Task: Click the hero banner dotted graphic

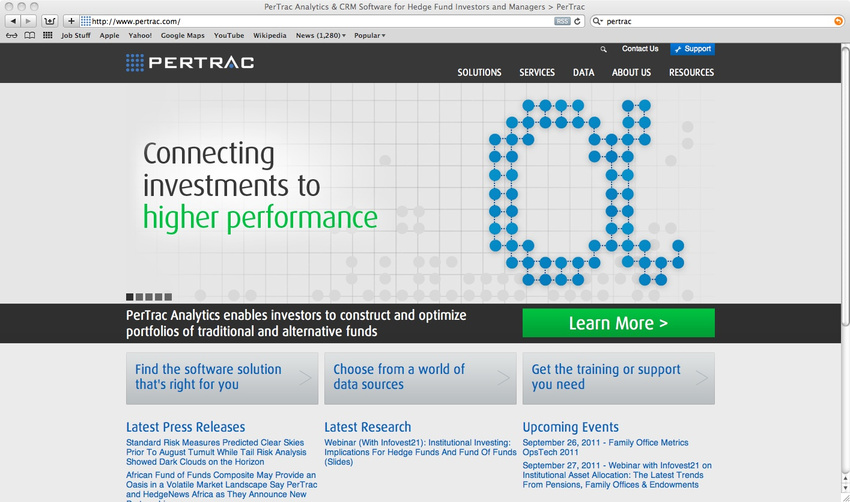Action: click(x=586, y=192)
